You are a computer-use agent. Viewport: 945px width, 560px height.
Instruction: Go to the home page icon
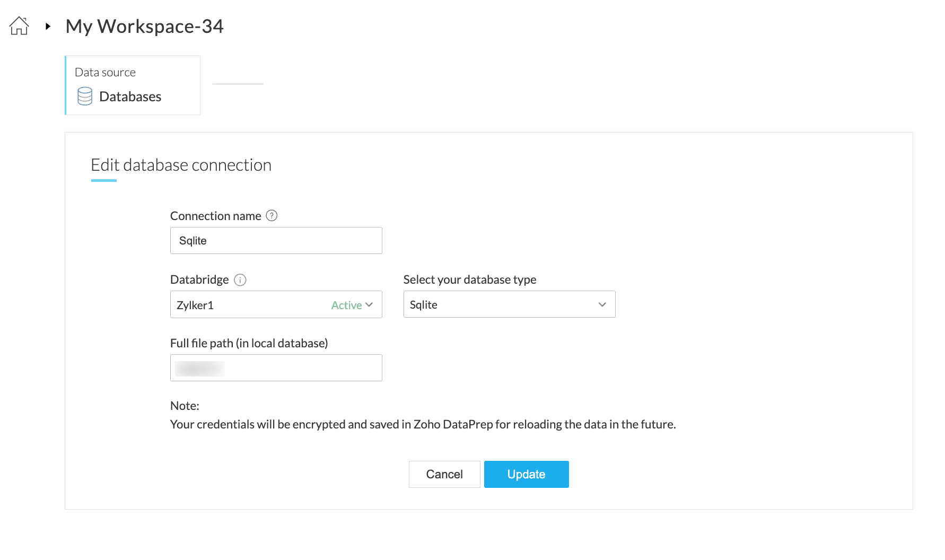(19, 26)
